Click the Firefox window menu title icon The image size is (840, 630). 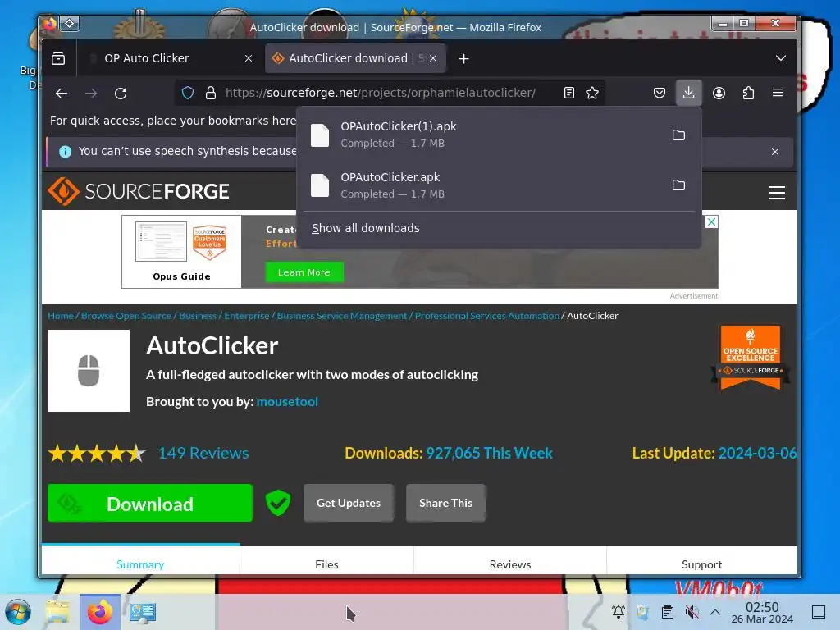point(50,24)
